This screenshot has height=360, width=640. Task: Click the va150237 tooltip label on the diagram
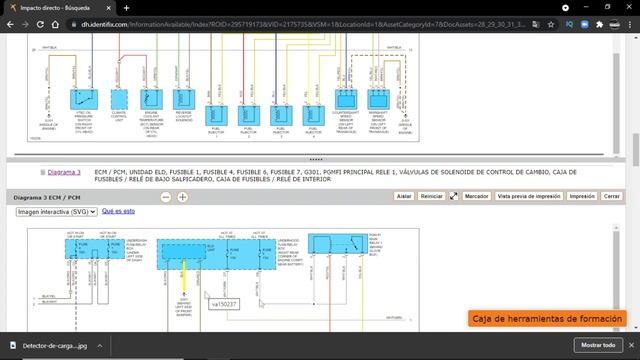(224, 304)
